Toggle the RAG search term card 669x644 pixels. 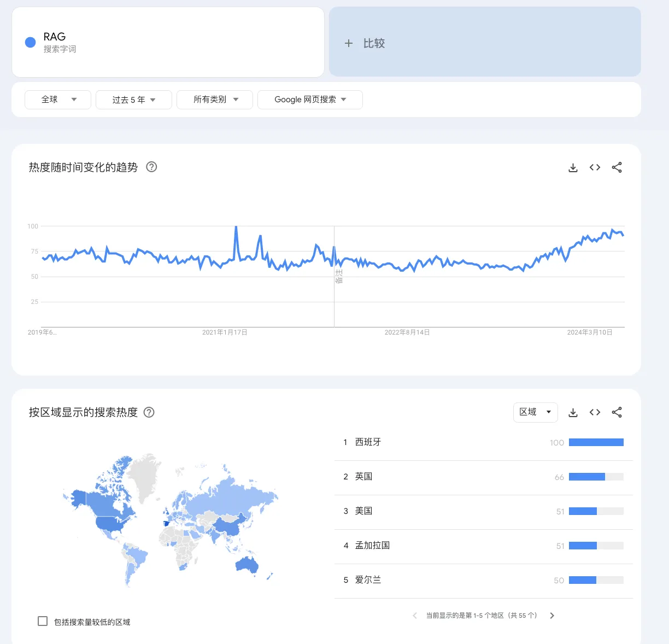point(168,42)
